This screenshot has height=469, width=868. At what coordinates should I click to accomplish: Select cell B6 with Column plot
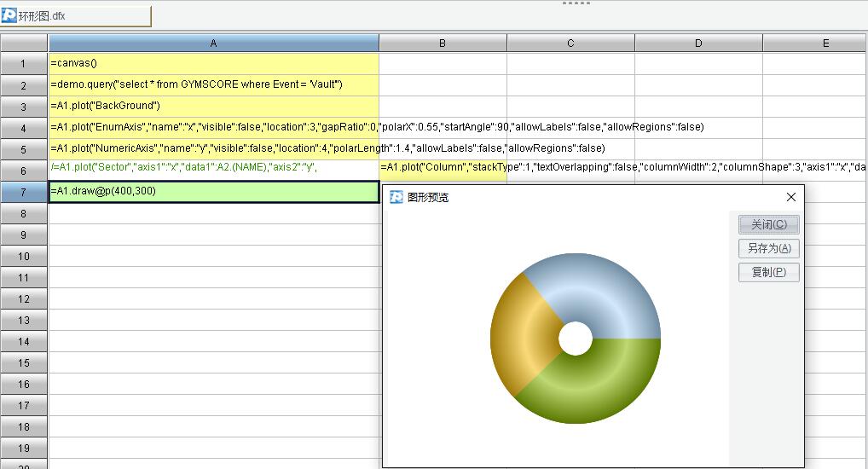[x=443, y=168]
